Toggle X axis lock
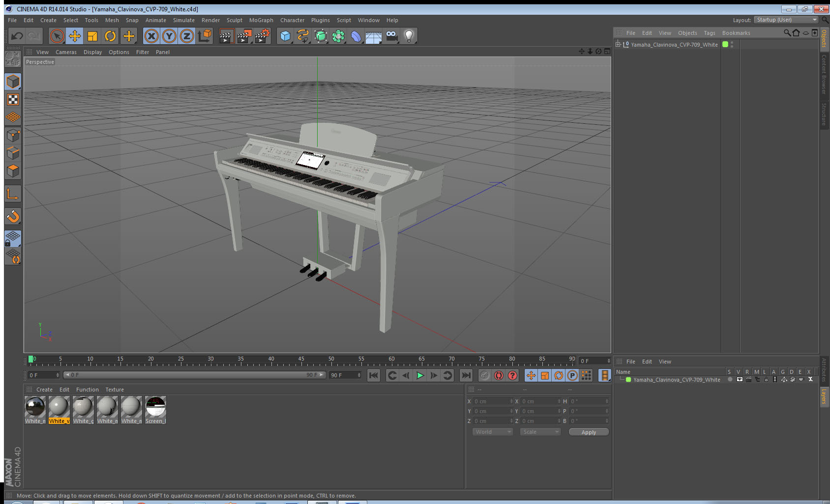 [x=151, y=36]
